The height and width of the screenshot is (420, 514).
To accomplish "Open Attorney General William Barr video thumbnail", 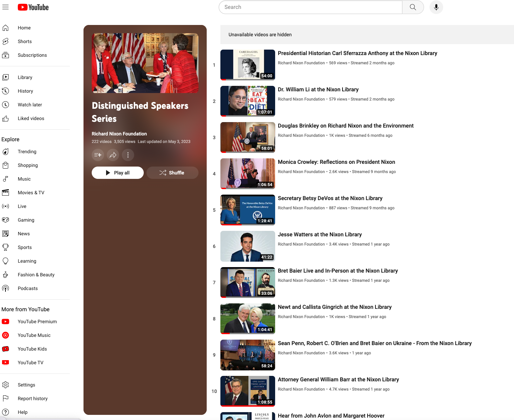I will coord(248,391).
